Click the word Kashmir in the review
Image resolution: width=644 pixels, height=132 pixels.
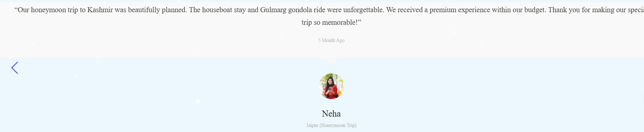tap(100, 10)
